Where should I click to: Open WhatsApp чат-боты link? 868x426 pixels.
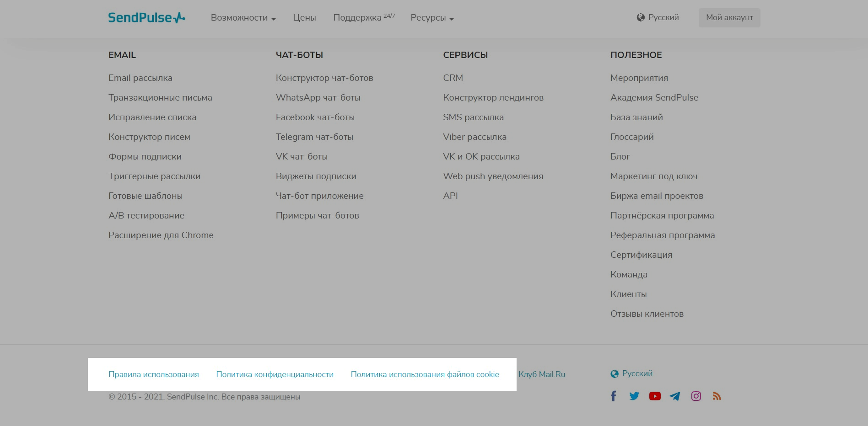click(318, 98)
